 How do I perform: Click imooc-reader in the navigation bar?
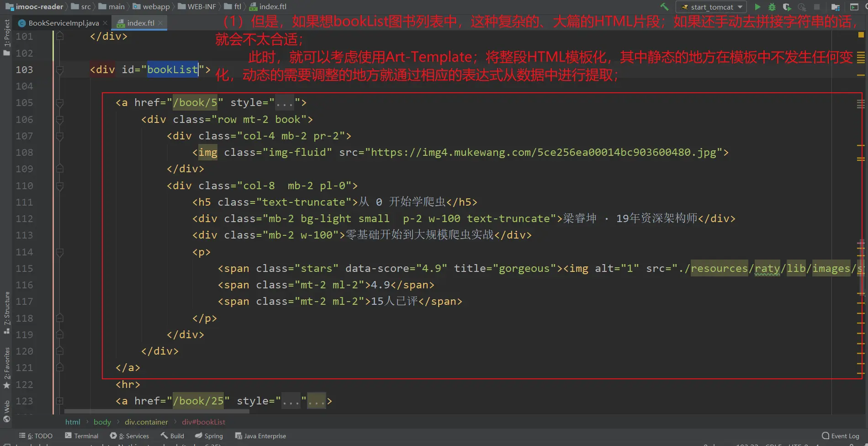coord(35,6)
